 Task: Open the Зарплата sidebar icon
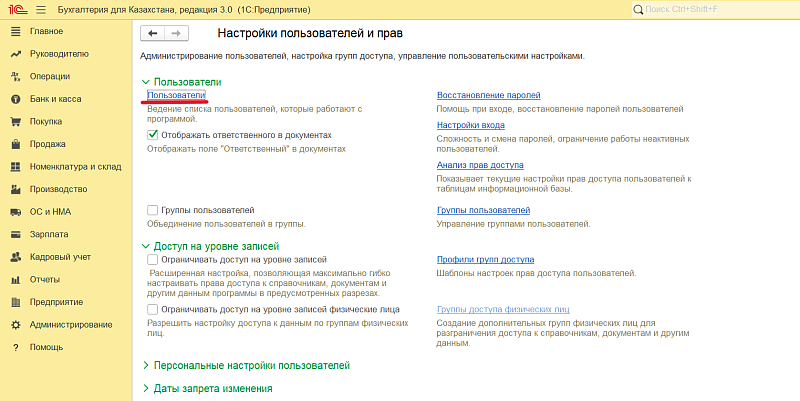coord(15,234)
